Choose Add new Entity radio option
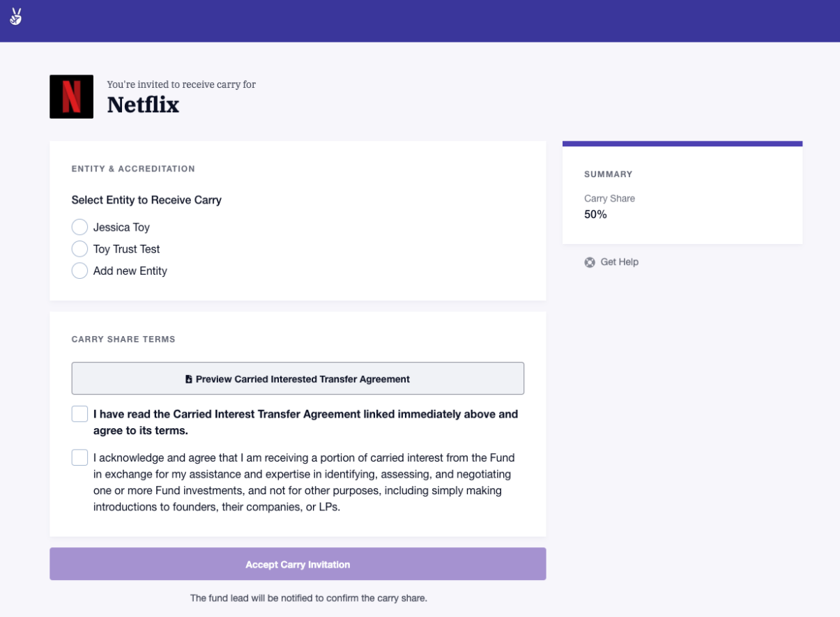Viewport: 840px width, 617px height. tap(79, 271)
